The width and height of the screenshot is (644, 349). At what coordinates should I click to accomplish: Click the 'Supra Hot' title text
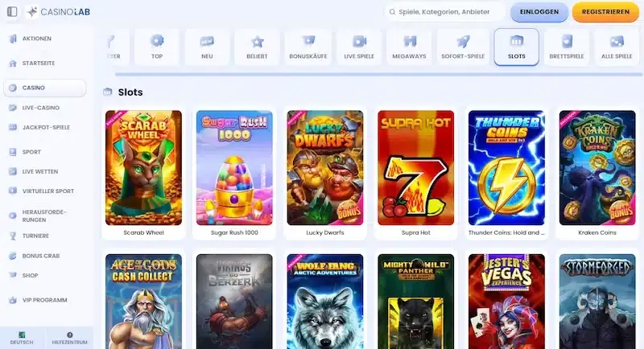[415, 232]
